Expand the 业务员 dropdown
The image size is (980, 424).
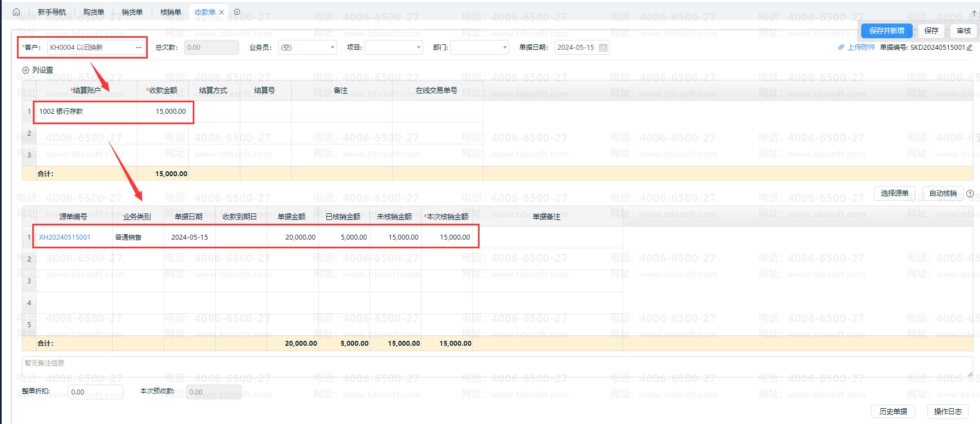click(x=332, y=48)
